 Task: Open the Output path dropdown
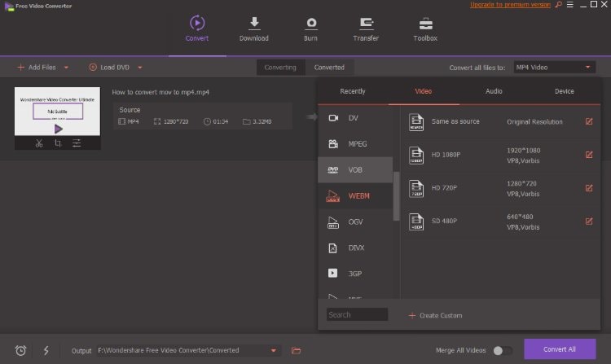pos(274,350)
